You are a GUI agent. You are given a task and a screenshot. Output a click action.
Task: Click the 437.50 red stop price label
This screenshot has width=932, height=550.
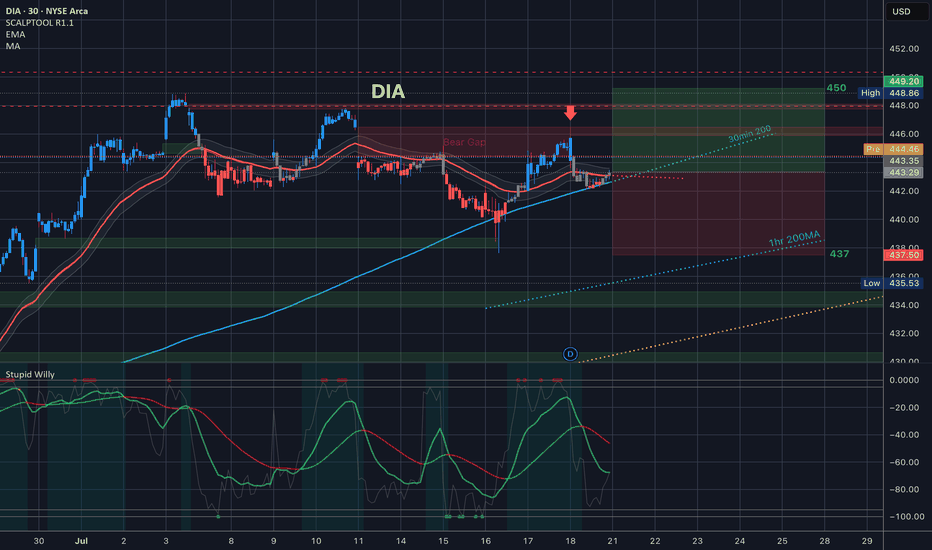[903, 254]
